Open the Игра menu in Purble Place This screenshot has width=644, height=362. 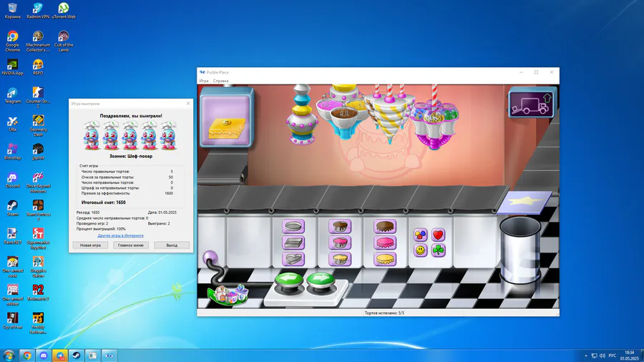coord(204,81)
